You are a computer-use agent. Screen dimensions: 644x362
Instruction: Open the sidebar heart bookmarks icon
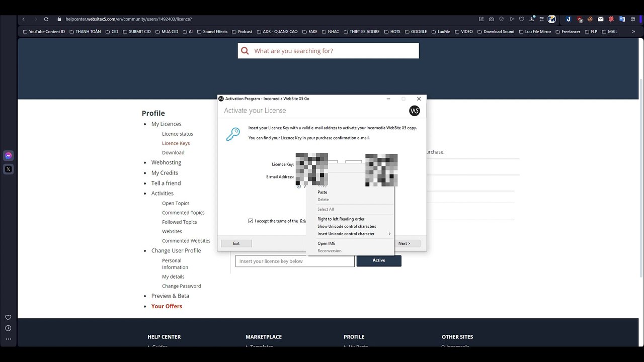pyautogui.click(x=8, y=317)
